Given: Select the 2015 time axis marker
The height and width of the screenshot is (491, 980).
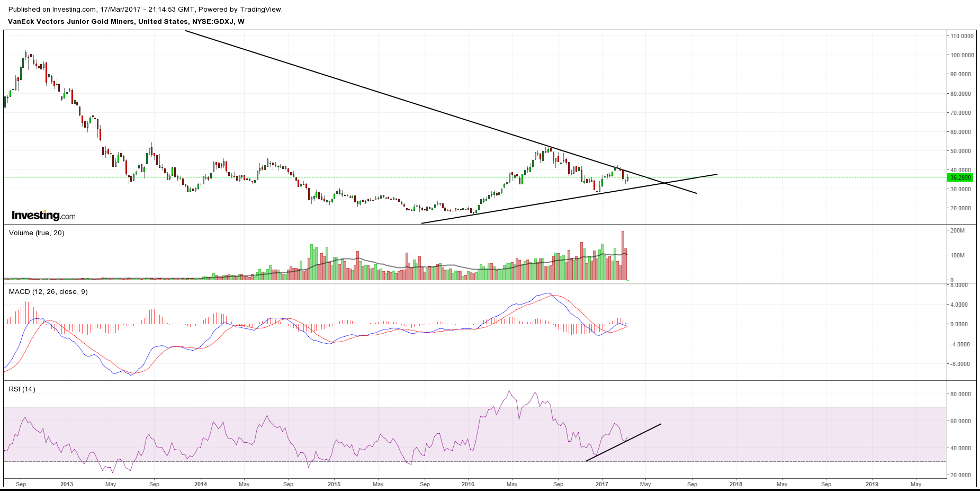Looking at the screenshot, I should pos(334,484).
